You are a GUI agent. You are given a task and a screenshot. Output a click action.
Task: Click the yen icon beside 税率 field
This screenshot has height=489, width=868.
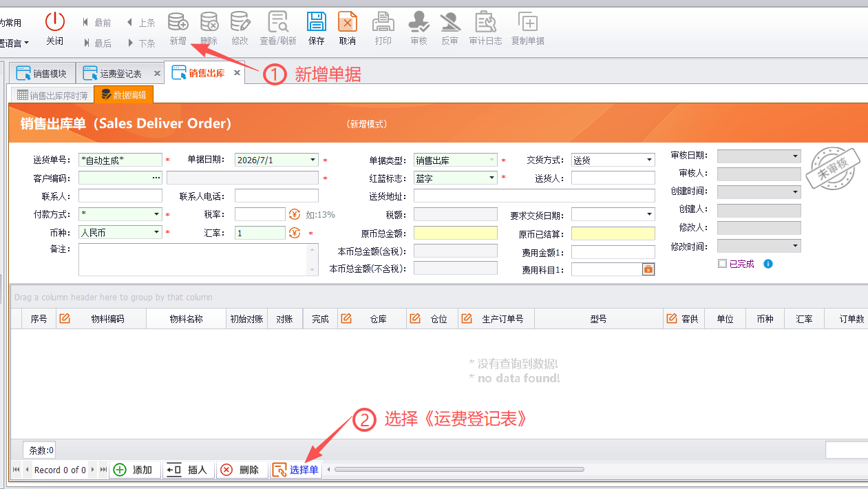tap(295, 214)
